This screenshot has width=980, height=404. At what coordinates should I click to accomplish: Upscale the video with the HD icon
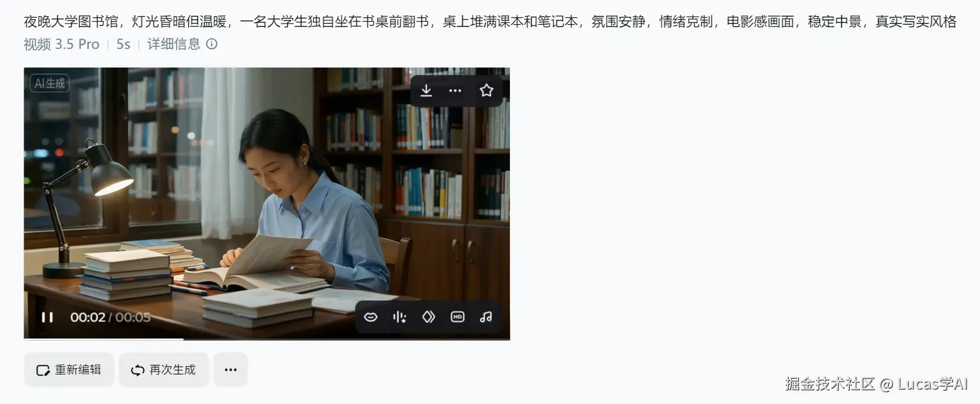457,317
